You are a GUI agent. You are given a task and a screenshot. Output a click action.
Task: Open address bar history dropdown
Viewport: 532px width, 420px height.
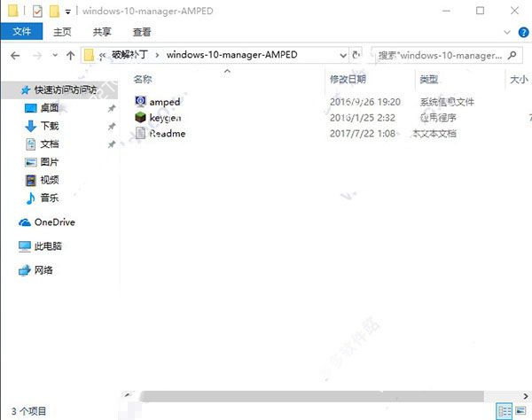pos(343,55)
